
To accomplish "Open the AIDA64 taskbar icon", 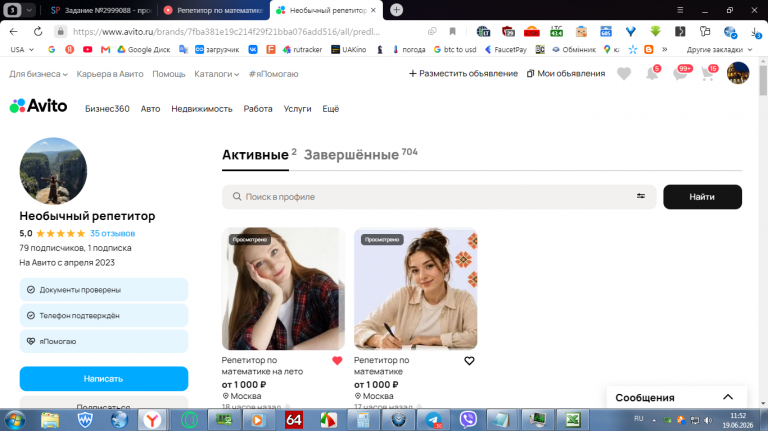I will tap(293, 420).
